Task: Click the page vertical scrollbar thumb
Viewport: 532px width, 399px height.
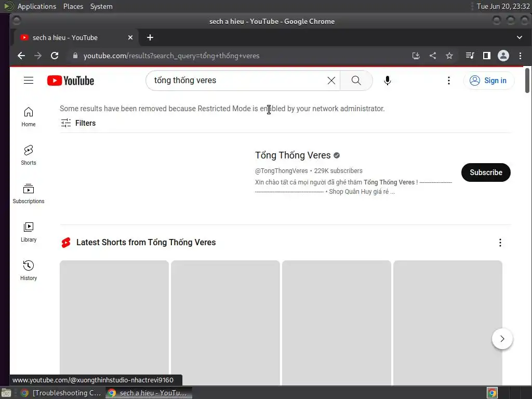Action: (527, 81)
